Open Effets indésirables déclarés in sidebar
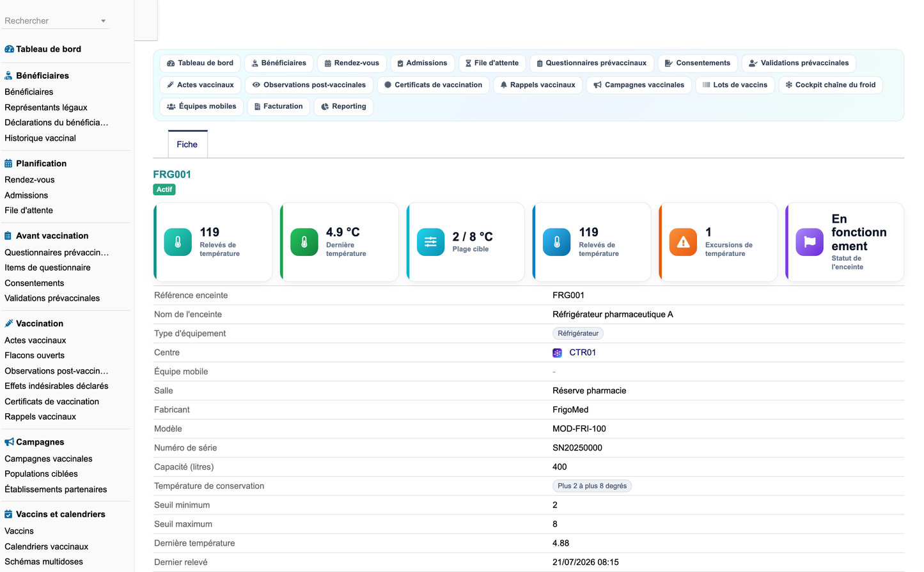This screenshot has width=924, height=572. point(56,386)
